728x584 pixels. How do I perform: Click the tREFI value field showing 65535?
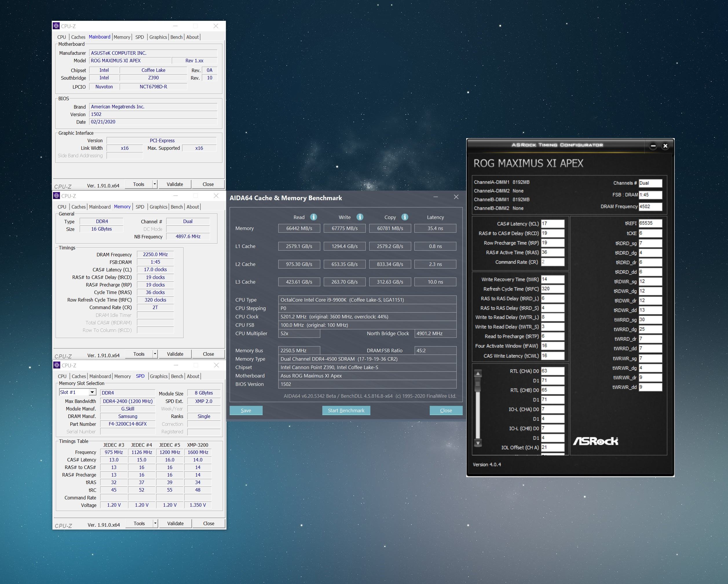tap(650, 223)
